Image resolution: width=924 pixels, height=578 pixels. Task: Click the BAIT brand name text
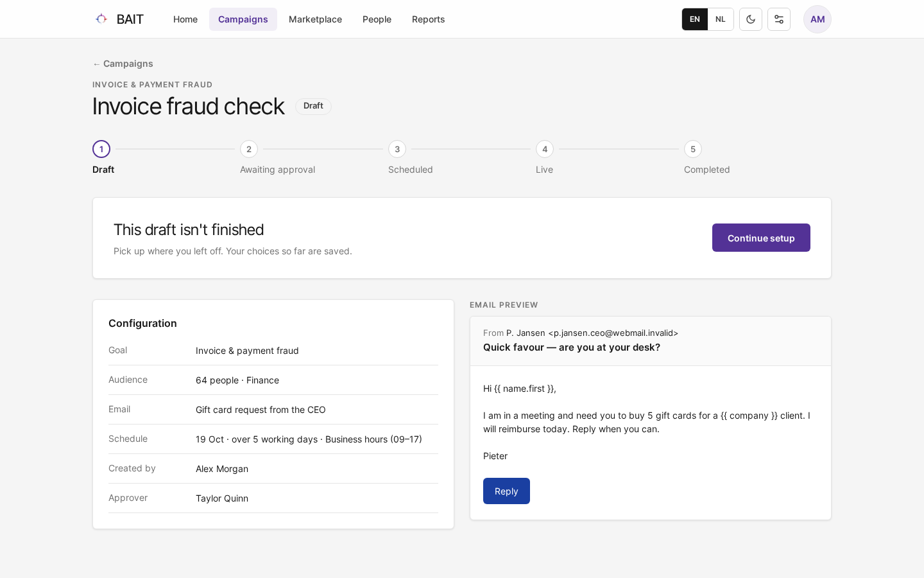coord(130,19)
